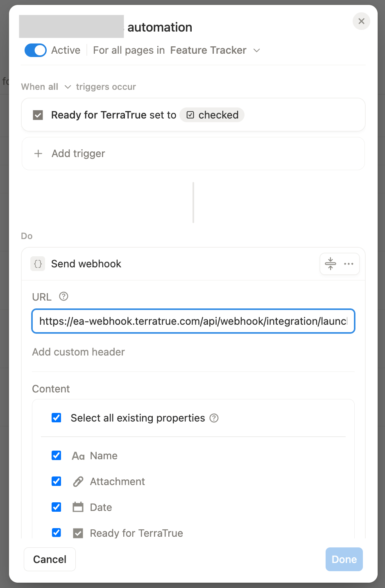
Task: Click the Cancel button
Action: tap(50, 559)
